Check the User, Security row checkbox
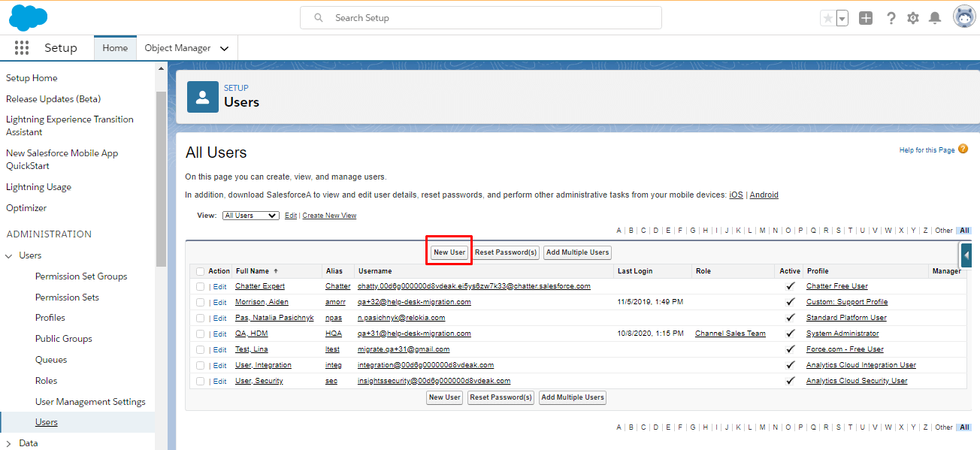 [x=200, y=381]
